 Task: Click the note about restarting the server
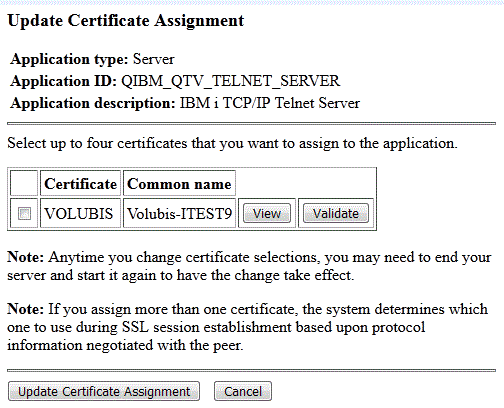249,266
